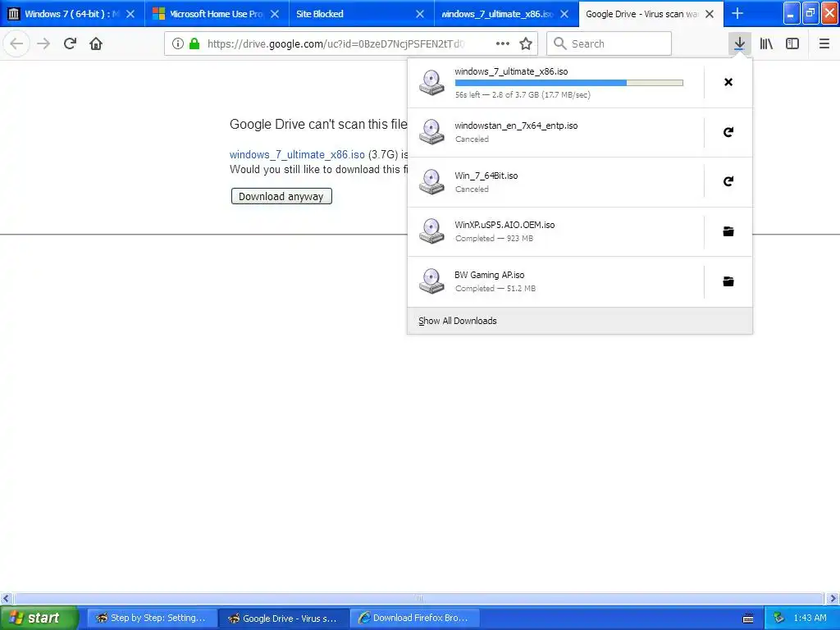Open folder containing BW Gaming AP.iso
840x630 pixels.
728,281
